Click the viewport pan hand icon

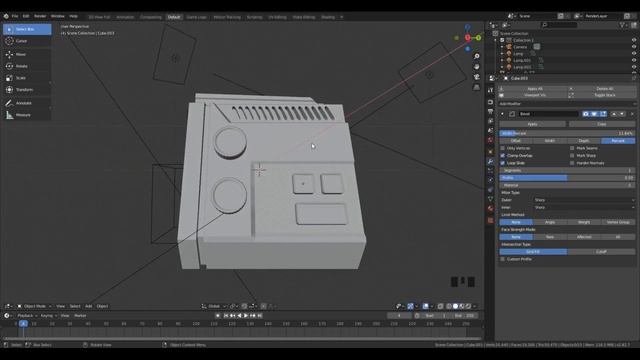tap(476, 67)
